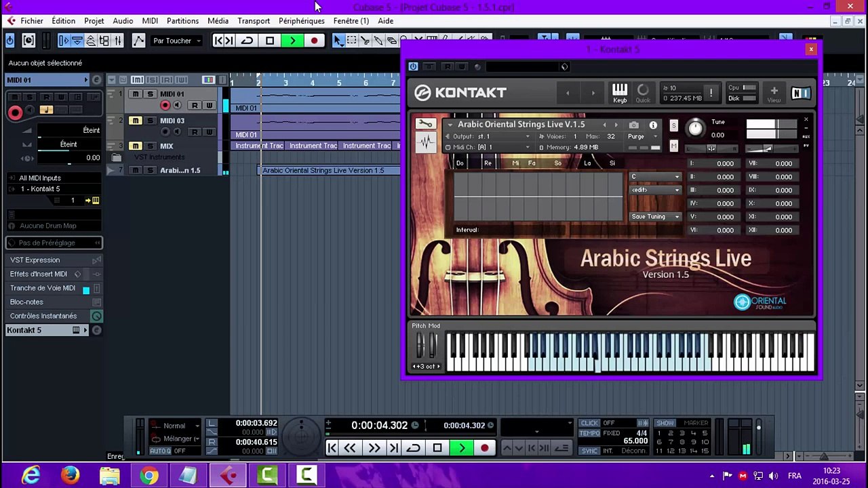Open the Fichier menu
The width and height of the screenshot is (868, 488).
click(x=31, y=21)
